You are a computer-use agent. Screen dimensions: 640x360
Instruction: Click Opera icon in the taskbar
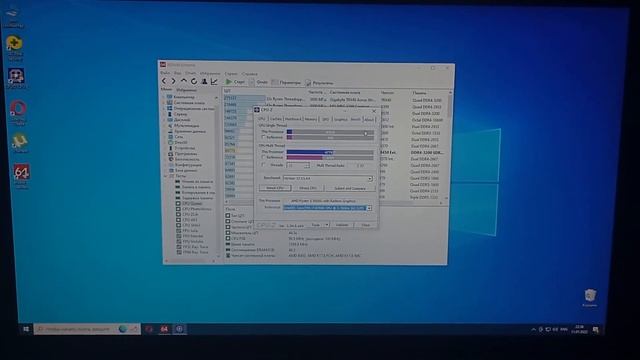tap(149, 329)
